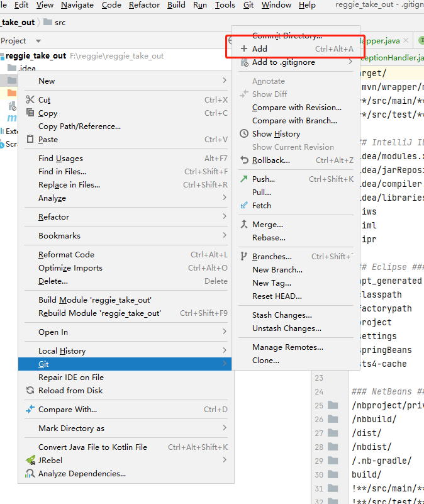Screen dimensions: 424x504
Task: Click the green Push arrow icon
Action: 244,179
